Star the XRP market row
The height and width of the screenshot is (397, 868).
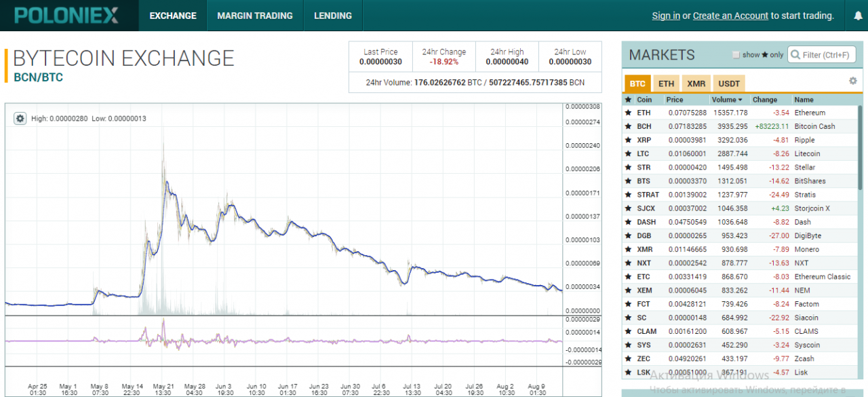click(x=628, y=140)
